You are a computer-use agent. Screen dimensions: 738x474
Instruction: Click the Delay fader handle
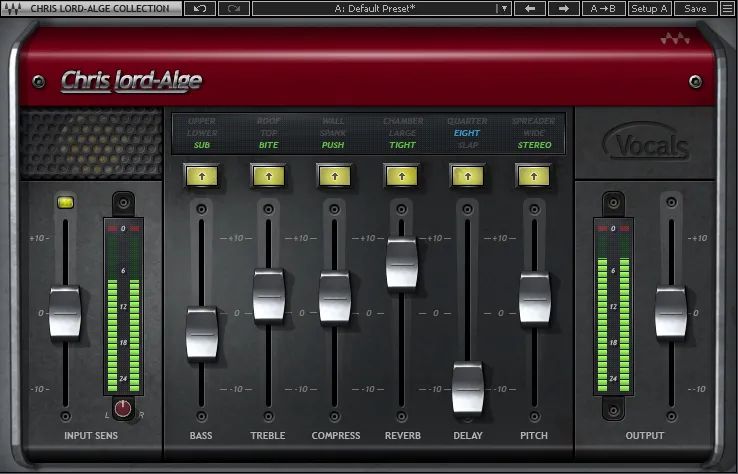tap(468, 388)
